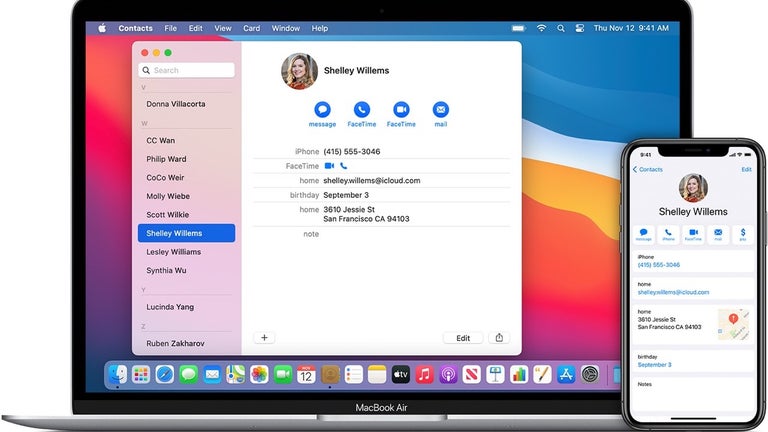Viewport: 768px width, 432px height.
Task: Click the share icon beside Edit
Action: coord(501,338)
